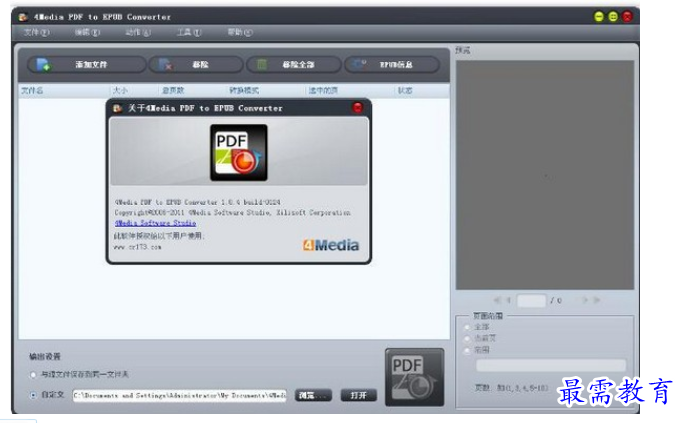This screenshot has height=423, width=681.
Task: Go to first preview page
Action: [497, 300]
